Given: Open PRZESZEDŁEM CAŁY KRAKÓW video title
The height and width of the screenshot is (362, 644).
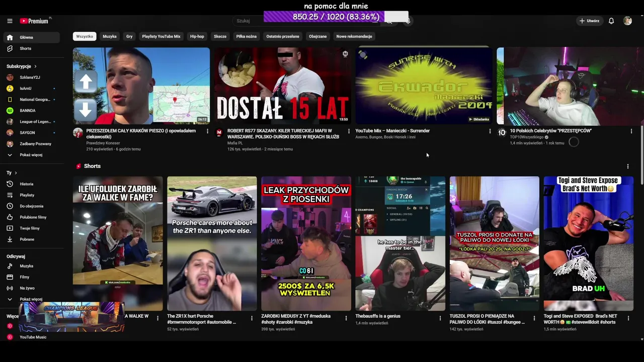Looking at the screenshot, I should tap(141, 133).
